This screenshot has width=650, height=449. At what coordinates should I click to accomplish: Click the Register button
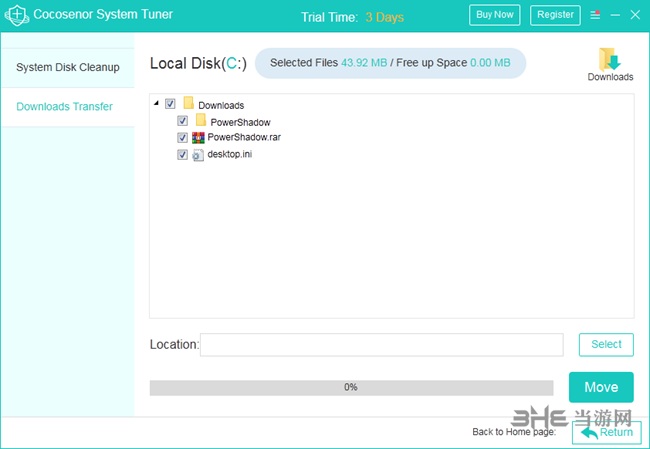555,15
